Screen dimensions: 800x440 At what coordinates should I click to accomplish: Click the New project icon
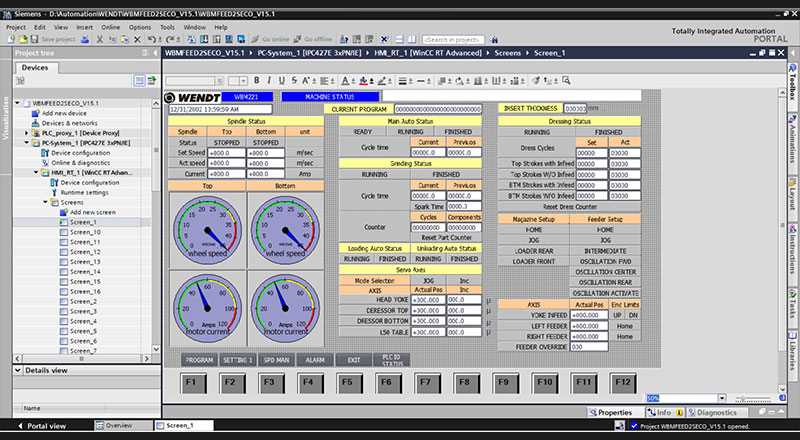[x=11, y=39]
